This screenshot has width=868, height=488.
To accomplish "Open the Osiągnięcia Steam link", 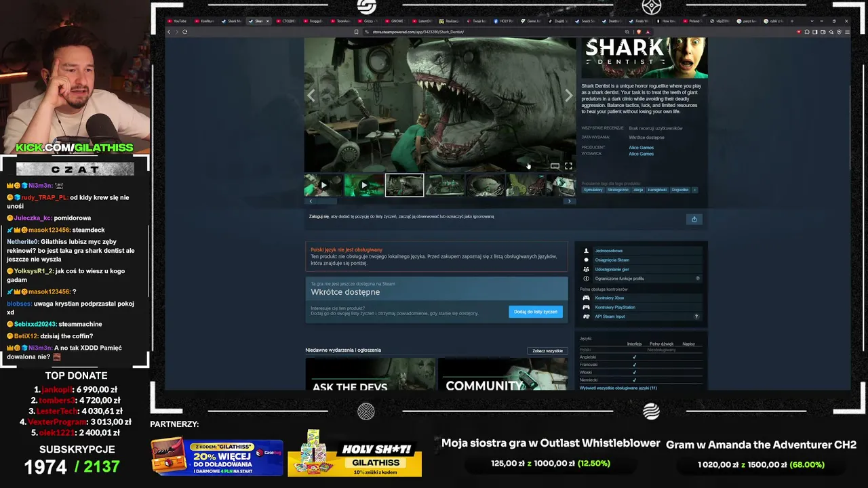I will click(x=612, y=260).
